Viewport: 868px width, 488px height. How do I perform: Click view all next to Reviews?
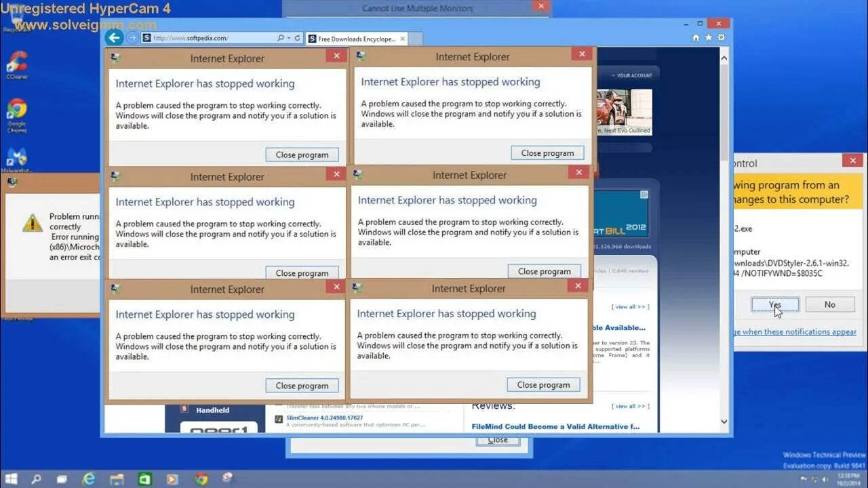click(x=630, y=406)
